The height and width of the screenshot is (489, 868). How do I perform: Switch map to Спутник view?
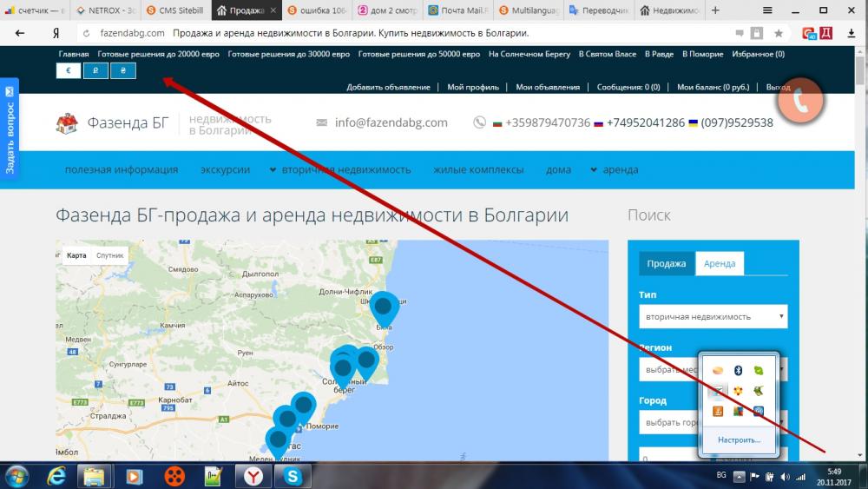click(109, 256)
